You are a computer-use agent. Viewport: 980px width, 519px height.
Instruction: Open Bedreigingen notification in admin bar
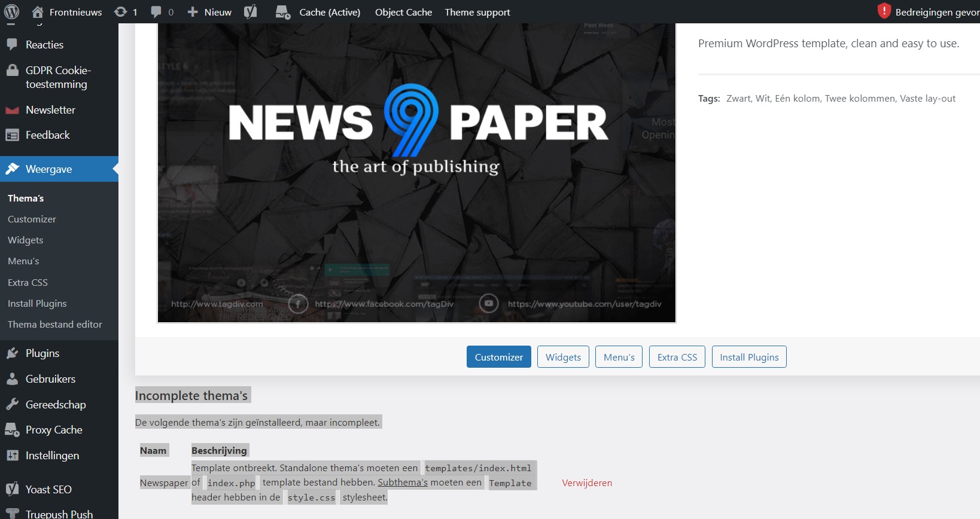937,12
